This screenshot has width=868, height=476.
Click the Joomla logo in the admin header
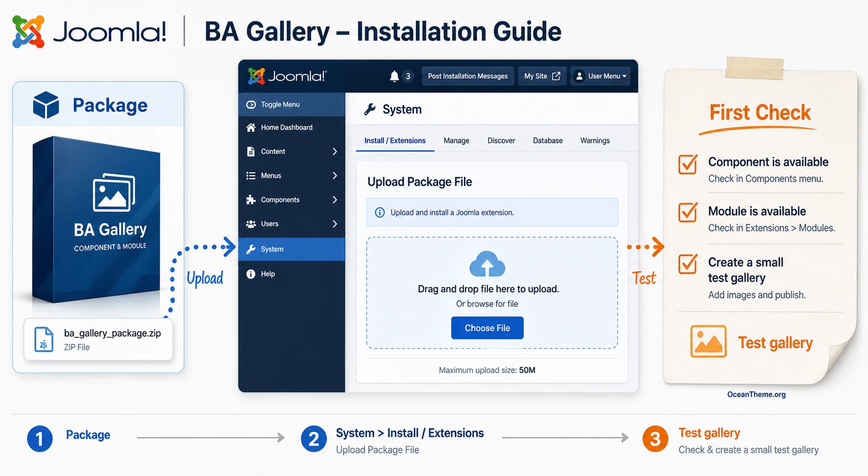coord(287,76)
